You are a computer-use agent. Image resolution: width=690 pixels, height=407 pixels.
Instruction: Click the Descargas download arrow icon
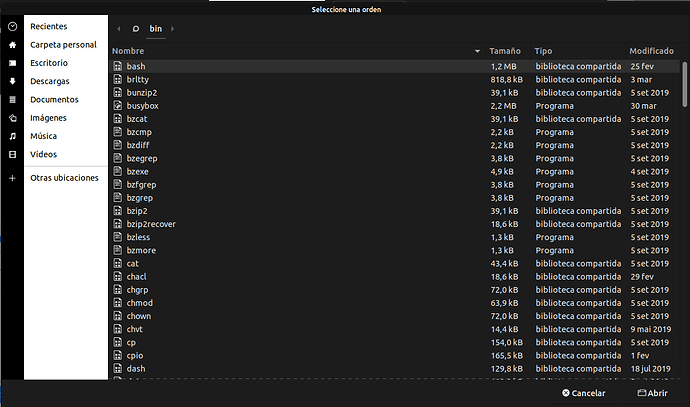12,82
